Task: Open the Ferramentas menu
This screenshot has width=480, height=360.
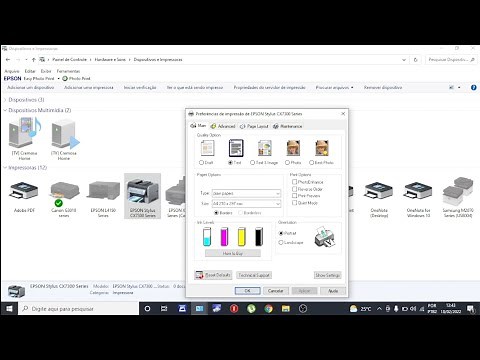Action: pos(68,71)
